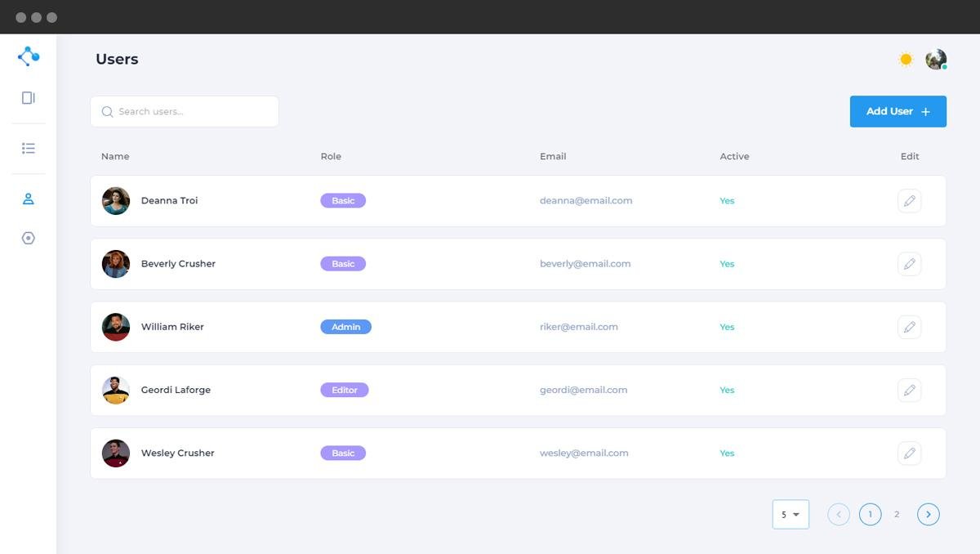Open the profile avatar menu
Viewport: 980px width, 554px height.
[x=936, y=60]
